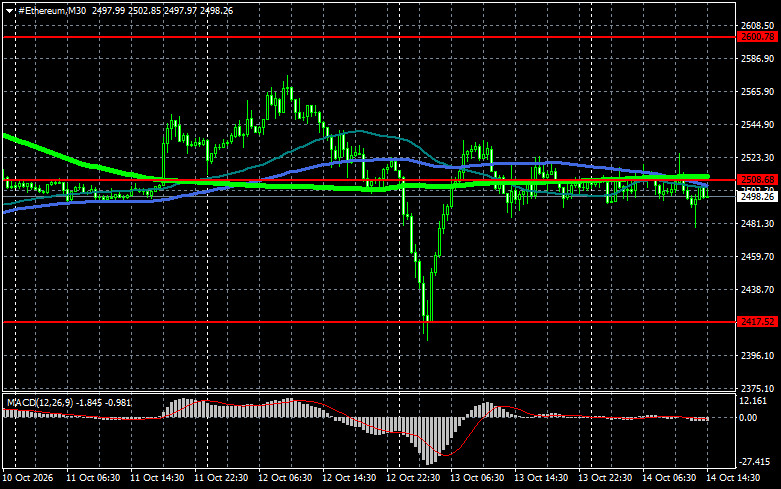The width and height of the screenshot is (781, 489).
Task: Click the 2544.90 price scale value
Action: (757, 124)
